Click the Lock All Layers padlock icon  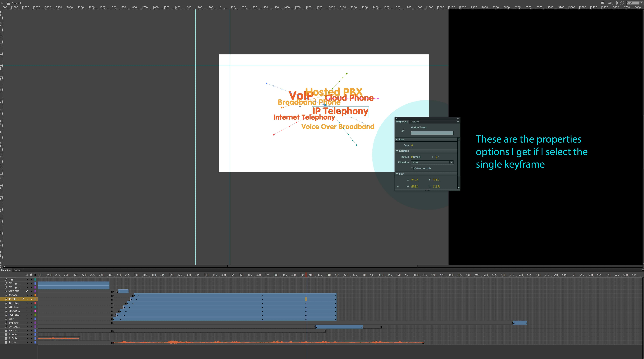pos(31,275)
